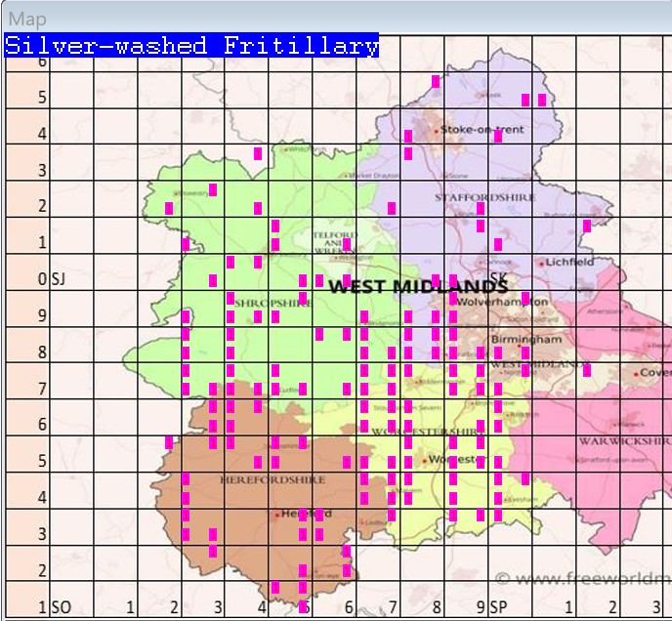This screenshot has height=621, width=672.
Task: Select the Lichfield town label
Action: pos(569,262)
